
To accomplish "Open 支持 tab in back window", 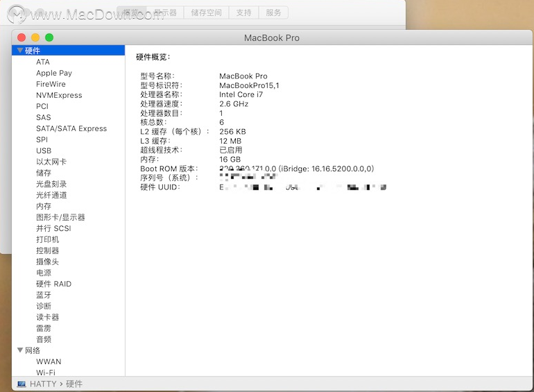I will tap(244, 12).
